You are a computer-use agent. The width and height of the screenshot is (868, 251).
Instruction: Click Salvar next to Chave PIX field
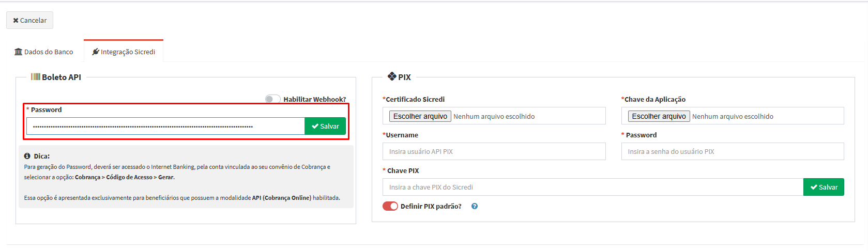point(824,187)
